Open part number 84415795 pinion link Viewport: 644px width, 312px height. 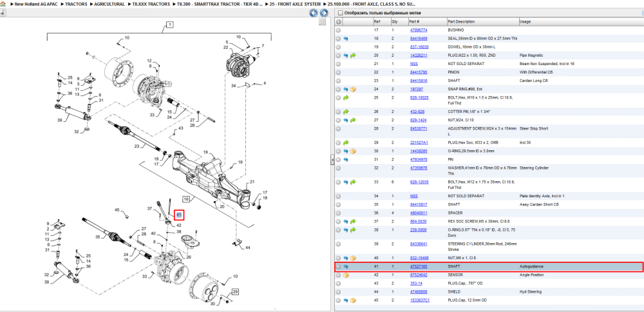[419, 72]
